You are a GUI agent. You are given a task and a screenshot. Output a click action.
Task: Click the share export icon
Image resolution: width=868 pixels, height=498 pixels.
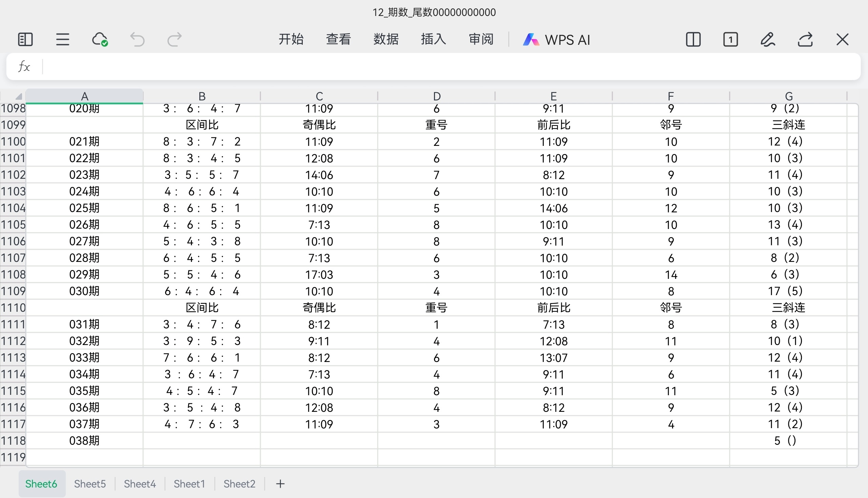(805, 39)
